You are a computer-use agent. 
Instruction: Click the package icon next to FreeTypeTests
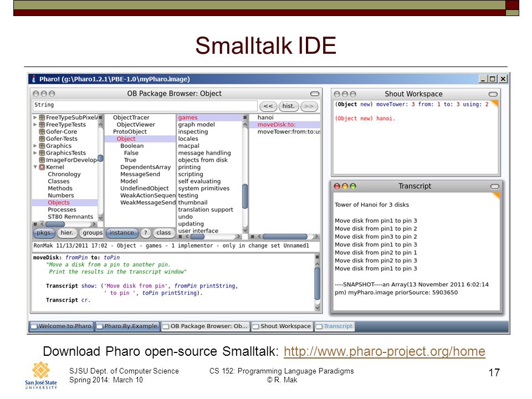pyautogui.click(x=42, y=125)
